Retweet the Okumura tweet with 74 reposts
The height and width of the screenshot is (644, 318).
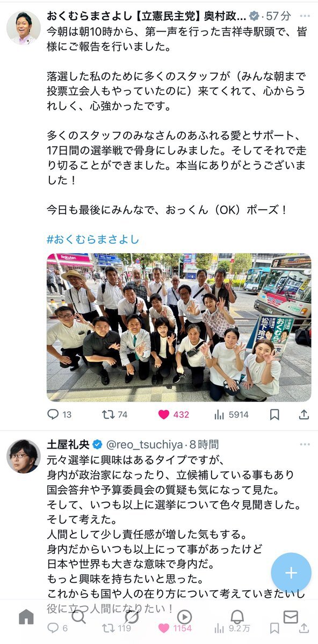pyautogui.click(x=114, y=415)
